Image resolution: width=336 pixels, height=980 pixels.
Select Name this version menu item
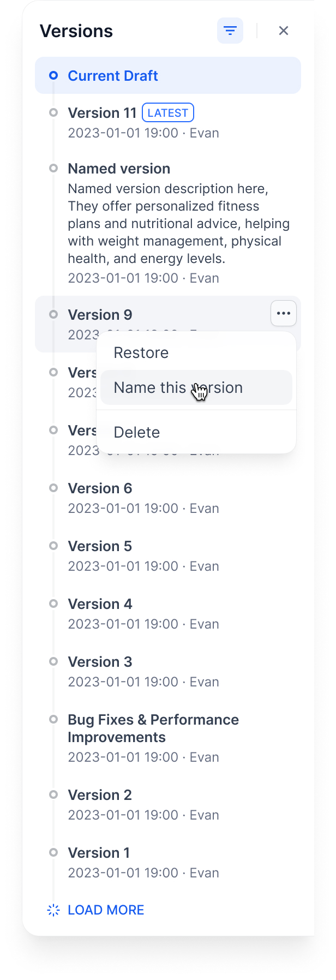pos(178,388)
